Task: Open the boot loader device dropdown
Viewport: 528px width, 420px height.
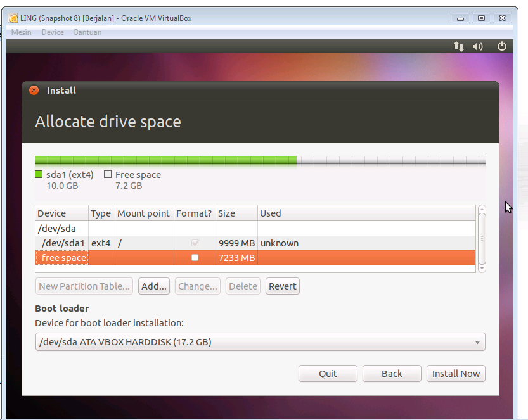Action: point(260,342)
